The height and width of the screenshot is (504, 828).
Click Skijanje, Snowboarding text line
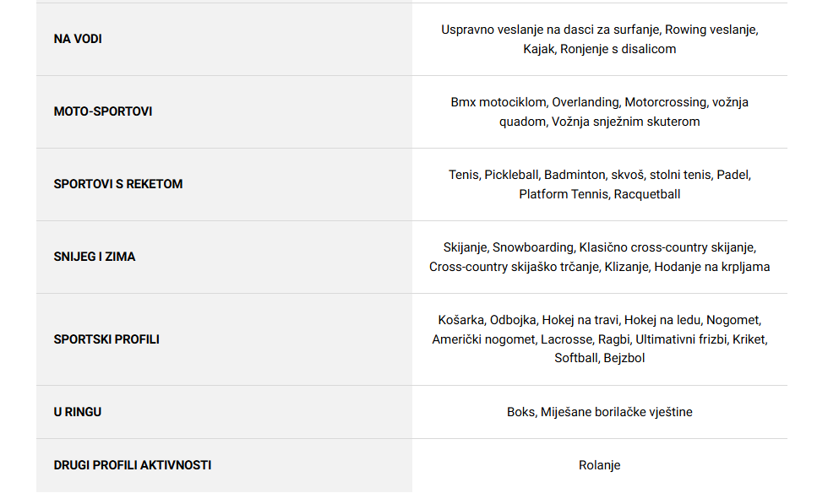(599, 247)
